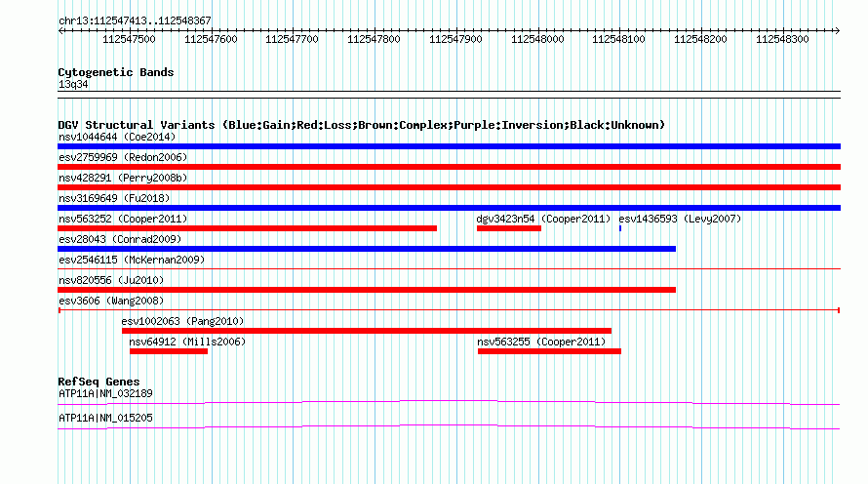The height and width of the screenshot is (484, 868).
Task: Select the nsv563252 (Cooper2011) red loss bar
Action: coord(247,228)
